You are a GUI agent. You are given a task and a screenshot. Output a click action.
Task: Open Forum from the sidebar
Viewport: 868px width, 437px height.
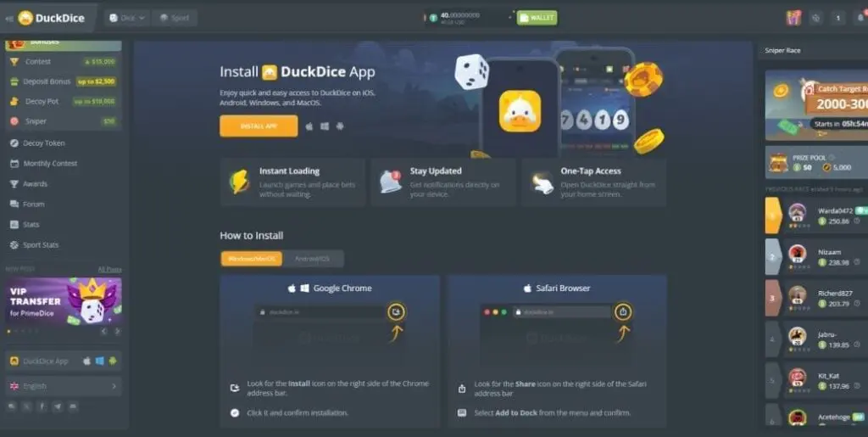(33, 204)
